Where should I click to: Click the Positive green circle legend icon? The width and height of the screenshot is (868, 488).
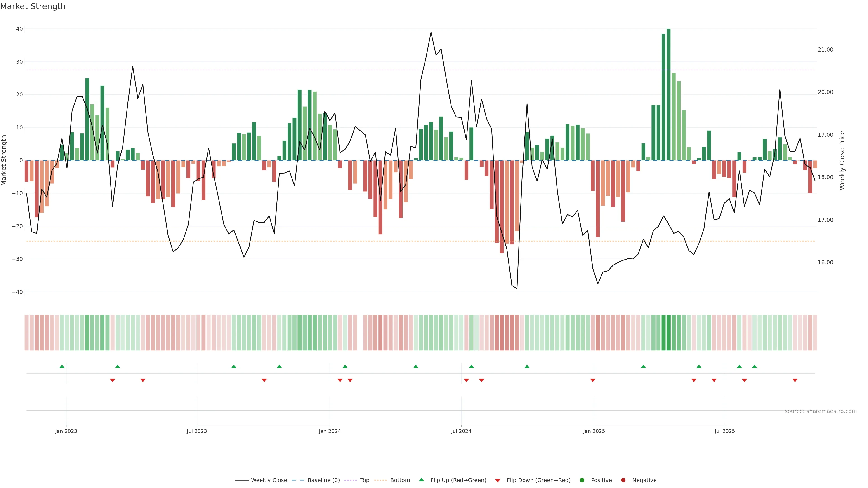[x=582, y=480]
